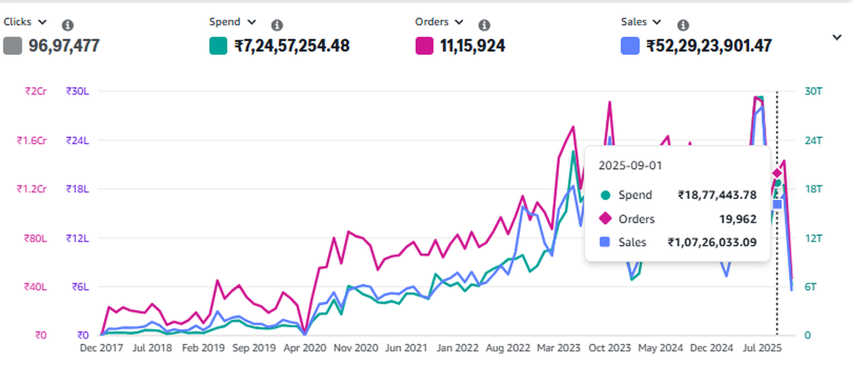Screen dimensions: 868x384
Task: Open the info icon beside Spend
Action: [277, 25]
